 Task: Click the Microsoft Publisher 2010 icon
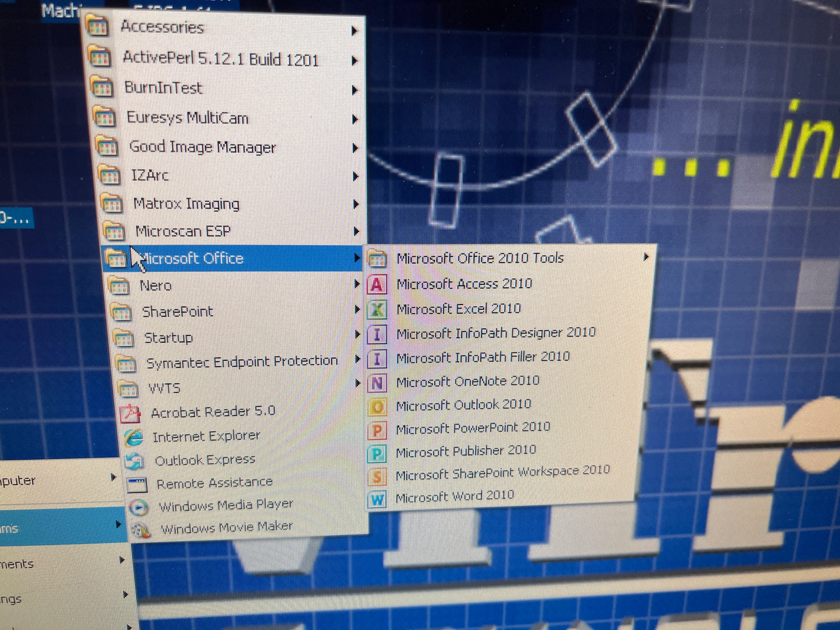(377, 453)
